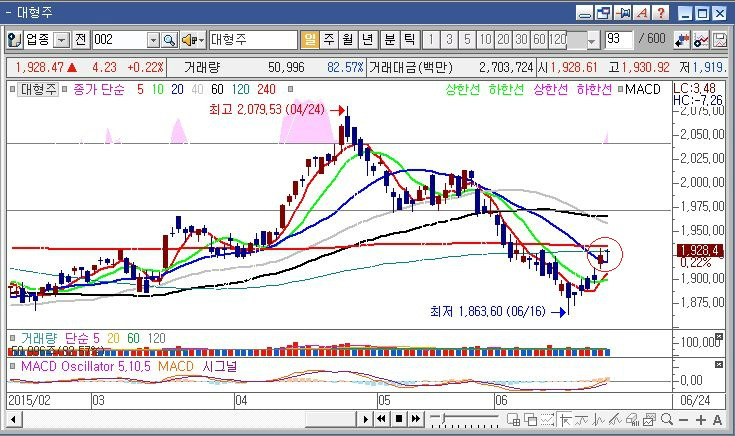Select the 월 (monthly) period tab
Viewport: 735px width, 436px height.
point(348,40)
